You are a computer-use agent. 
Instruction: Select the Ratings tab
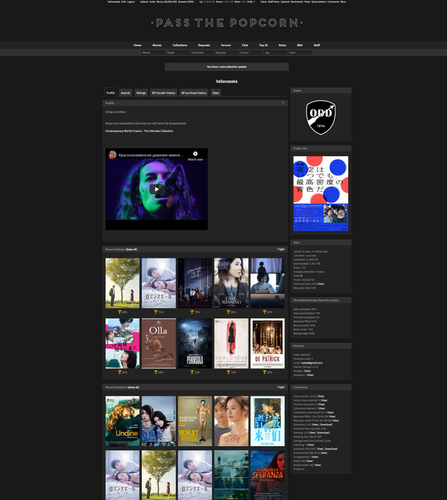[141, 93]
